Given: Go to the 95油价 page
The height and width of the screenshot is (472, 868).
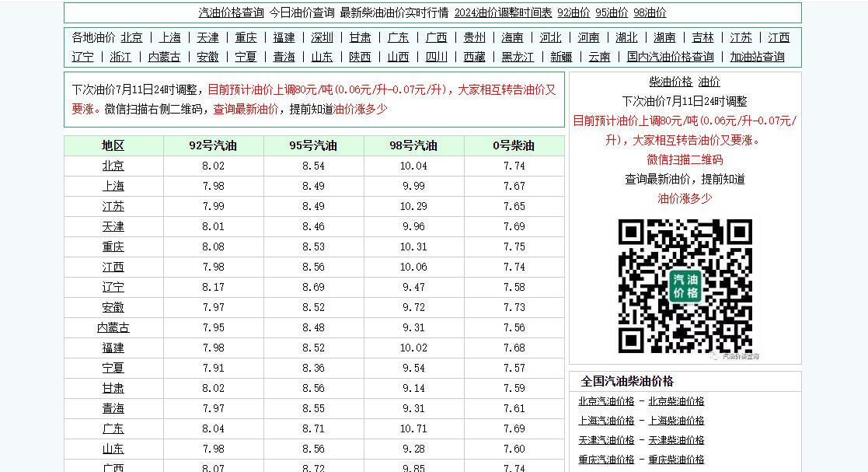Looking at the screenshot, I should point(612,12).
